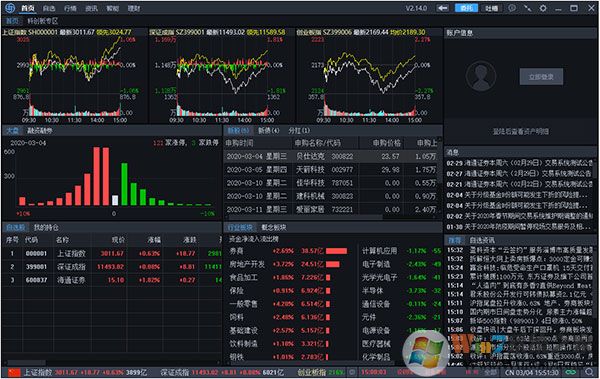Viewport: 600px width, 379px height.
Task: Select watchlist row 399001 深证成指
Action: [112, 266]
